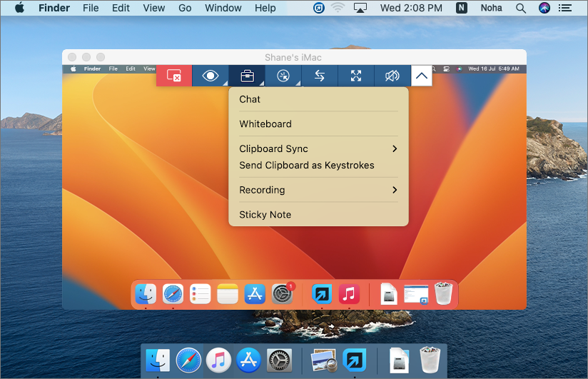Expand the Recording submenu
588x379 pixels.
click(318, 190)
